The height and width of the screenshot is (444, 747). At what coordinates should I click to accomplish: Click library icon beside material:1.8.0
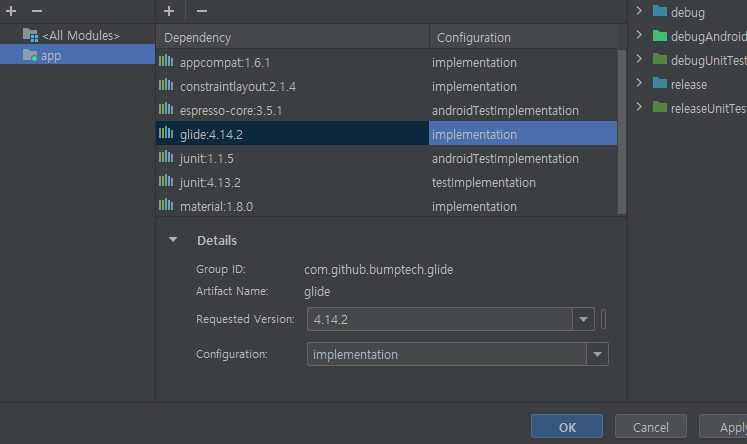click(166, 205)
